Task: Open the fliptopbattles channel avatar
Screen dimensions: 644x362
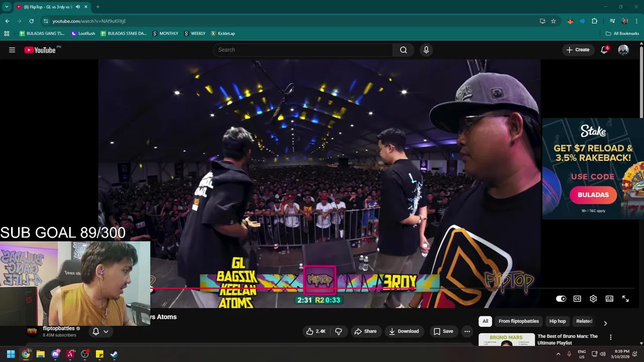Action: tap(32, 331)
